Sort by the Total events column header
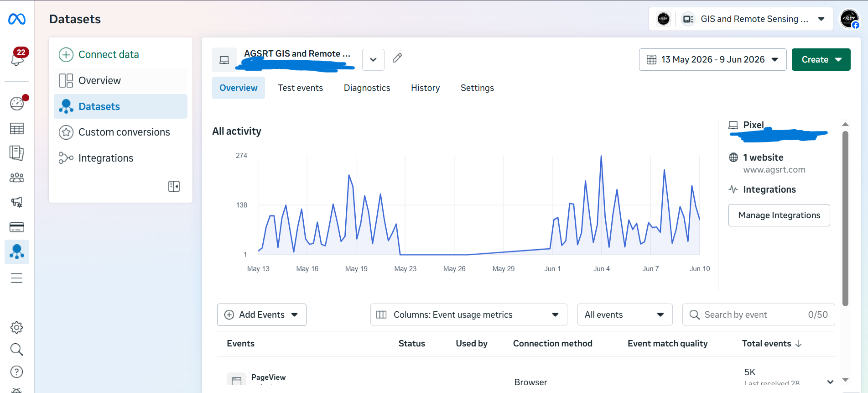The width and height of the screenshot is (868, 393). pos(772,343)
